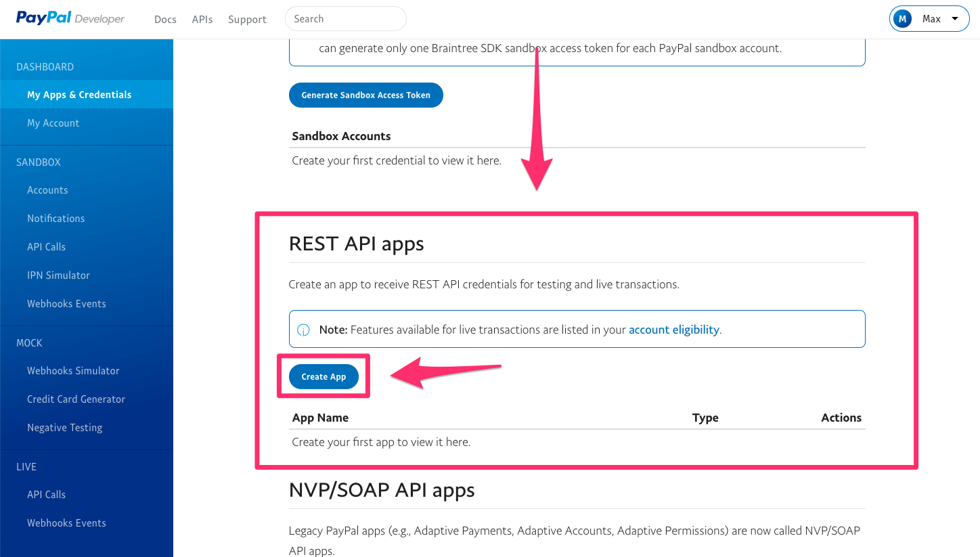
Task: Click Generate Sandbox Access Token button
Action: pyautogui.click(x=366, y=95)
